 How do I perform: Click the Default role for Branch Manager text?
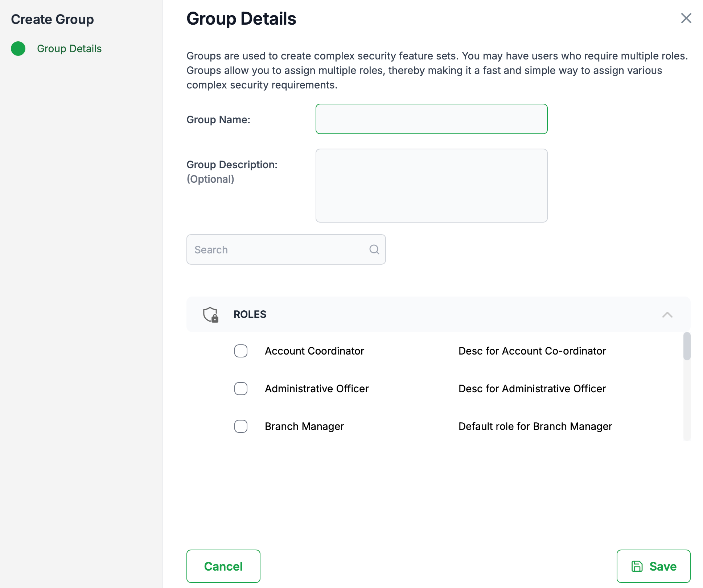click(x=535, y=426)
